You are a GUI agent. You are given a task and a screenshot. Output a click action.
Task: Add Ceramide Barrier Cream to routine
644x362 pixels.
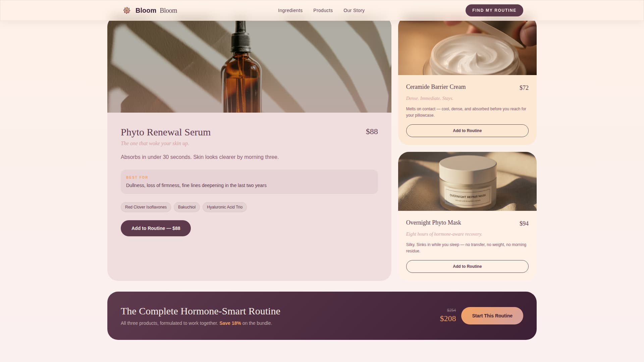click(x=467, y=130)
